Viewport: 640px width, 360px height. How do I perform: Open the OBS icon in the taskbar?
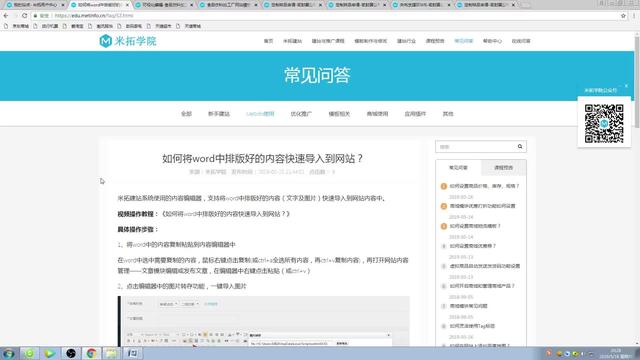pos(71,353)
